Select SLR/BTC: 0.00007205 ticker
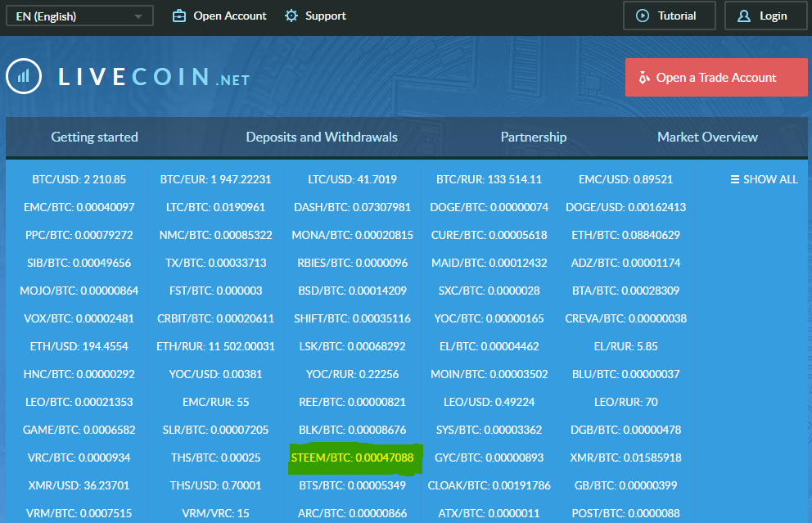This screenshot has width=812, height=523. pyautogui.click(x=216, y=431)
